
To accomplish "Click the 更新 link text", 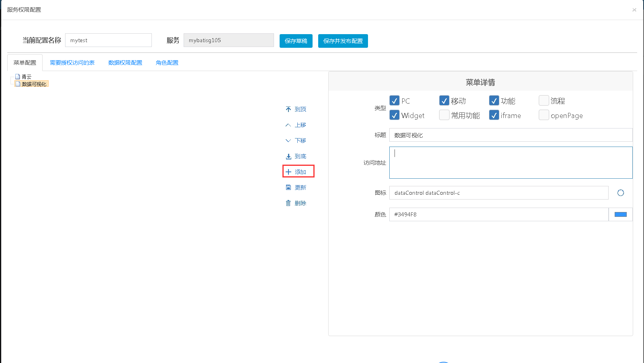I will tap(301, 188).
